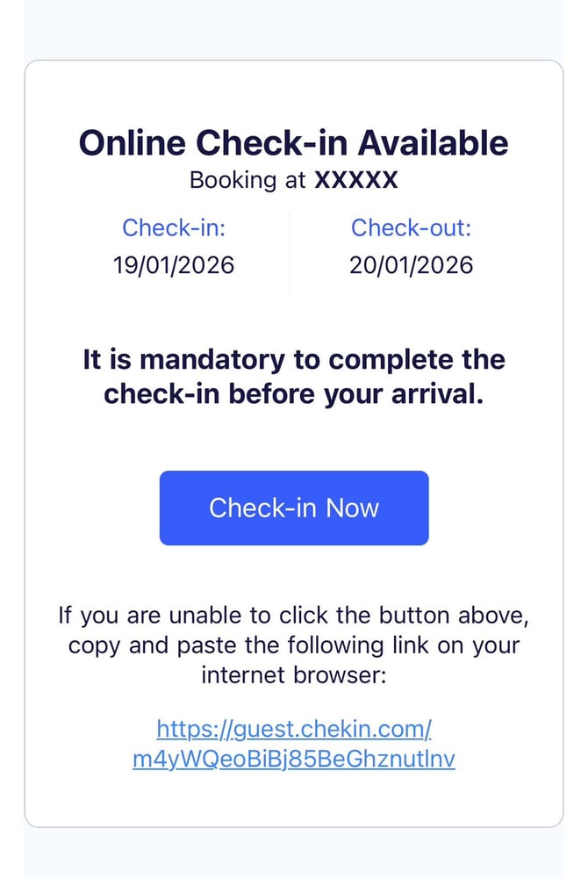Click the m4yWQeoBiBj85BeGhznutlnv link line
The image size is (588, 879).
294,759
